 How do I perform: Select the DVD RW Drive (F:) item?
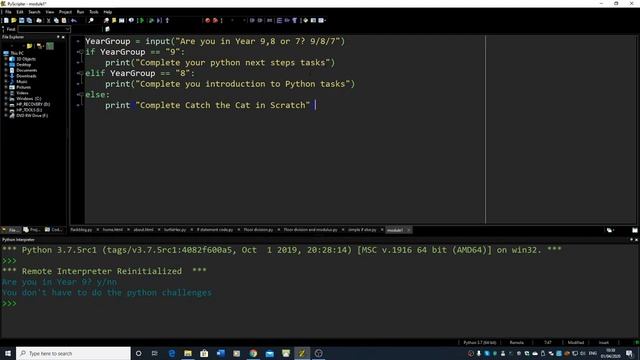(x=32, y=116)
